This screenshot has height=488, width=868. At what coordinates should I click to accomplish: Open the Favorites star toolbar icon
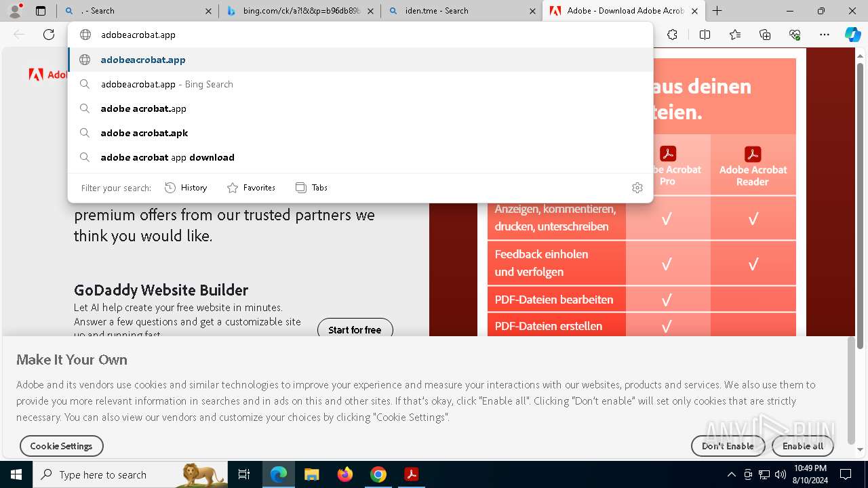[x=735, y=35]
